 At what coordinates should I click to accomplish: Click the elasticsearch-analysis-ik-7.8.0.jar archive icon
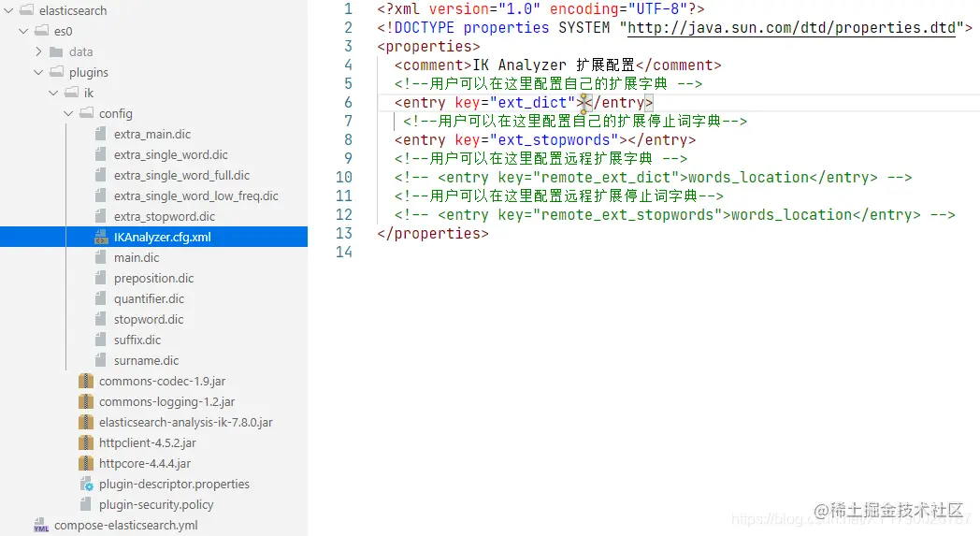pos(86,423)
